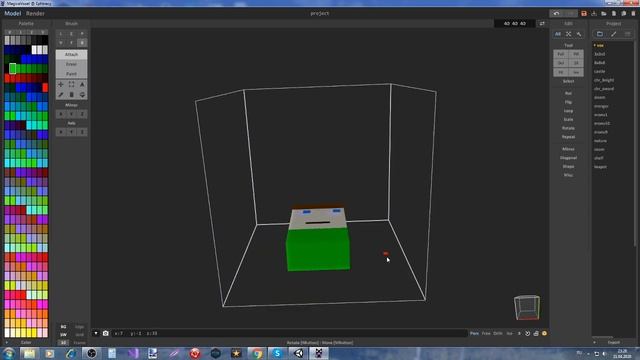
Task: Select Erase brush mode
Action: (x=71, y=64)
